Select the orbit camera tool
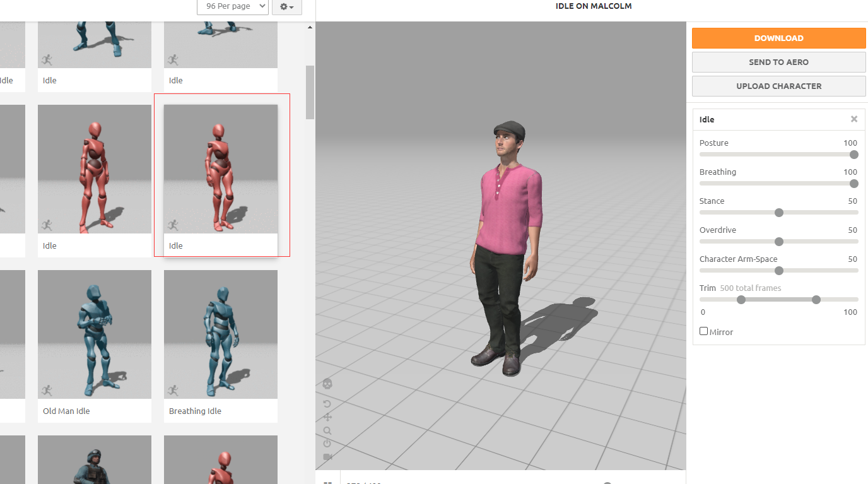This screenshot has height=484, width=868. click(x=327, y=404)
